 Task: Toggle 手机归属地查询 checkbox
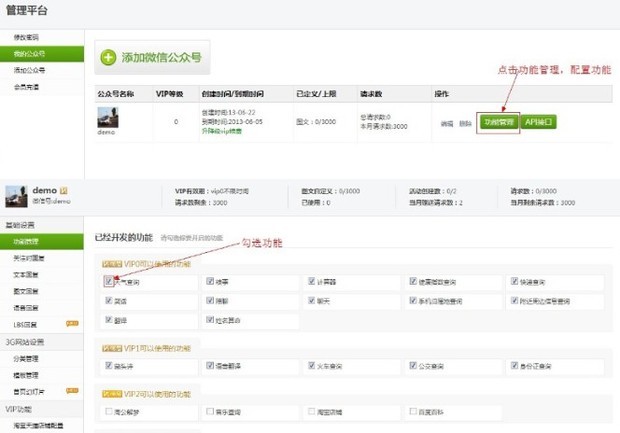413,301
